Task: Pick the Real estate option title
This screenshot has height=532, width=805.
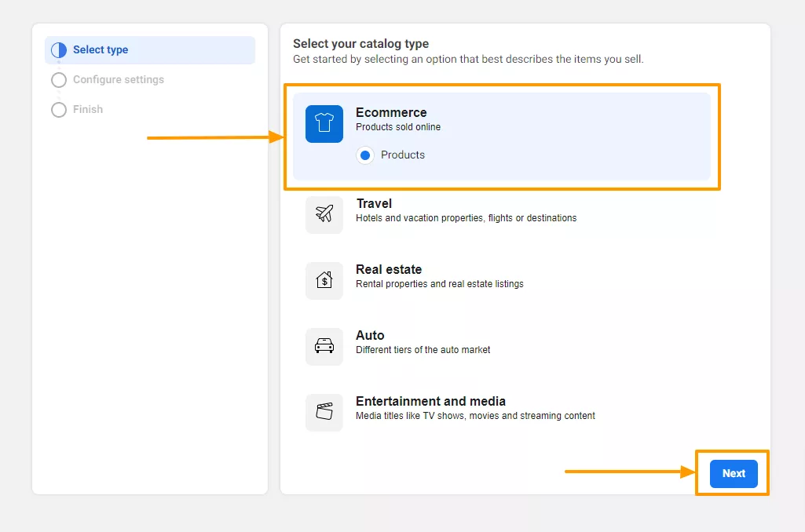Action: coord(389,270)
